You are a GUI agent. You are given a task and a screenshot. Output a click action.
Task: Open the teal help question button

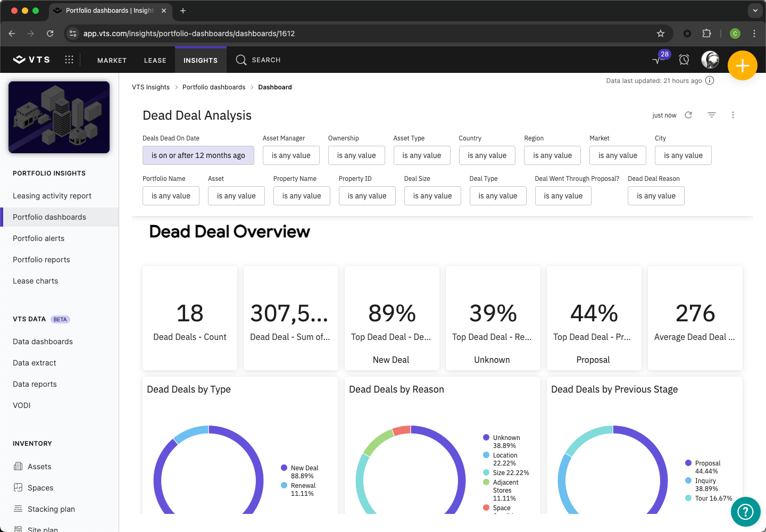coord(745,512)
